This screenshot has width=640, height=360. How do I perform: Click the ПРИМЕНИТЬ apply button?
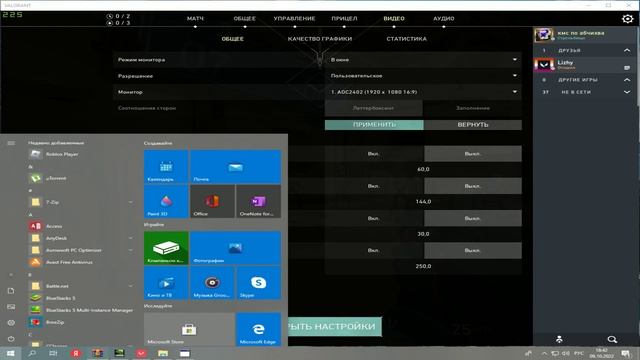click(x=374, y=125)
